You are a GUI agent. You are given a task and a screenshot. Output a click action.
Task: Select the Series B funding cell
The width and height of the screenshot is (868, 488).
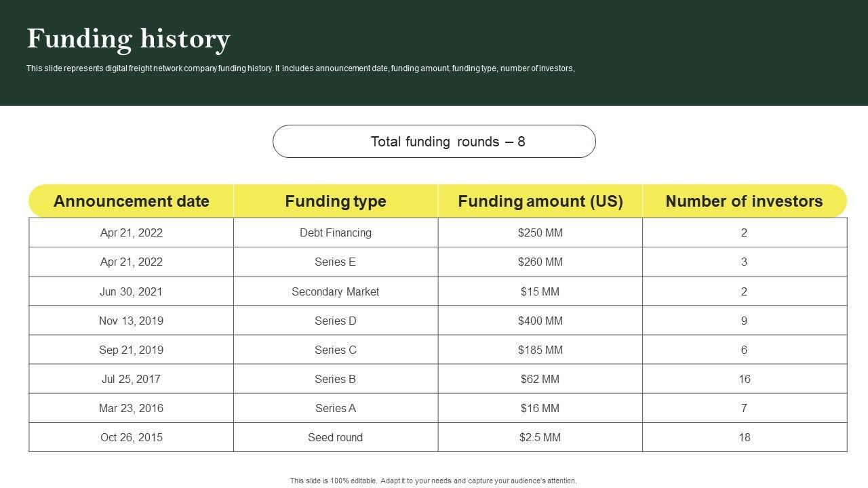coord(336,379)
